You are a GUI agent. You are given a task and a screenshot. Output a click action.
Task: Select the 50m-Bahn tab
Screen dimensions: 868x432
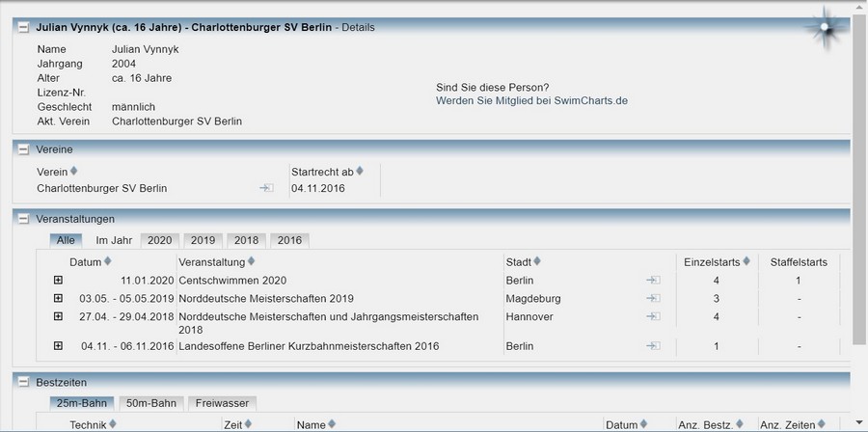point(150,403)
